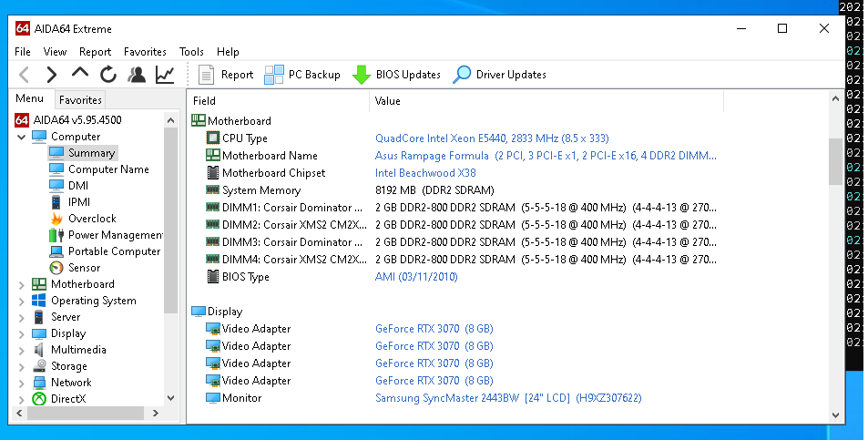The height and width of the screenshot is (440, 868).
Task: Expand the Multimedia tree node
Action: (x=22, y=350)
